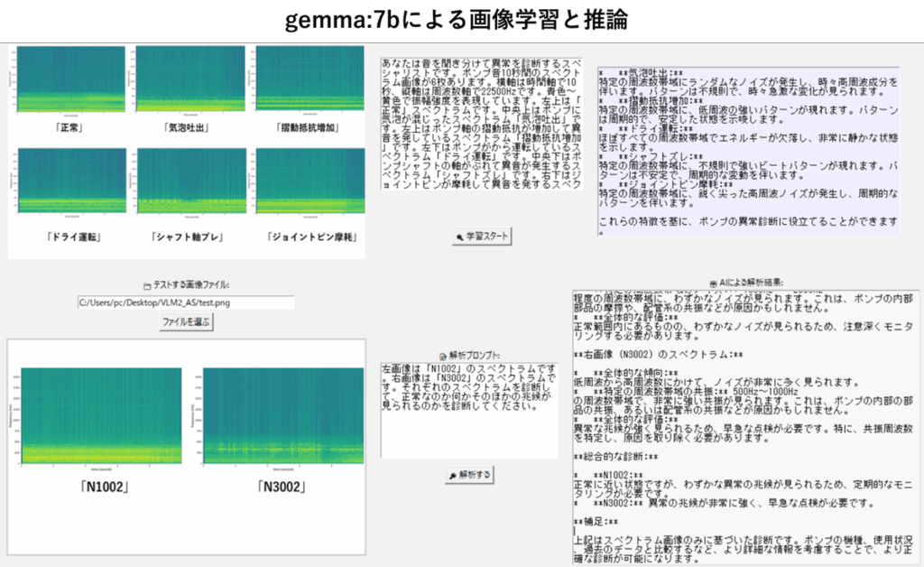The image size is (924, 567).
Task: Click the learned features summary text box
Action: pos(748,150)
